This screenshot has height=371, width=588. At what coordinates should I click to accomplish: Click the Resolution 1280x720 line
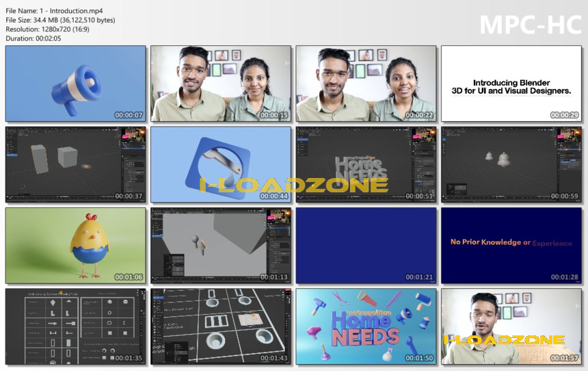click(x=48, y=29)
